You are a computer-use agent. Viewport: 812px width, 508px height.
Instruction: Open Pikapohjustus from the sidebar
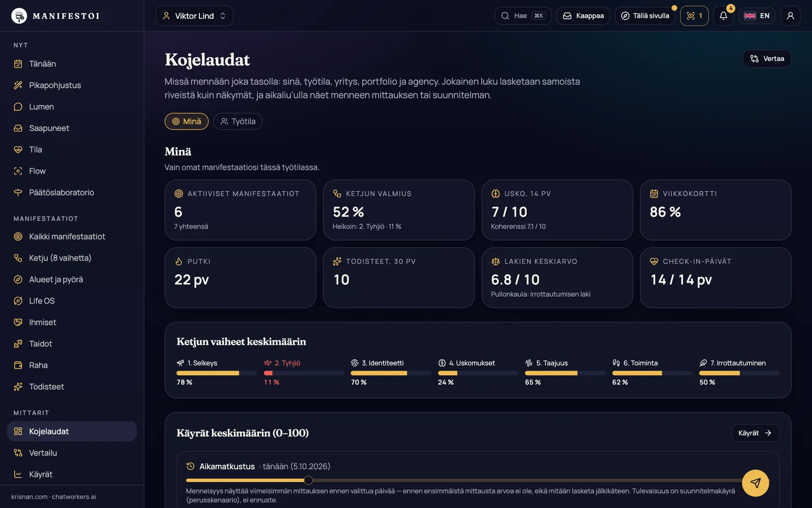click(72, 85)
